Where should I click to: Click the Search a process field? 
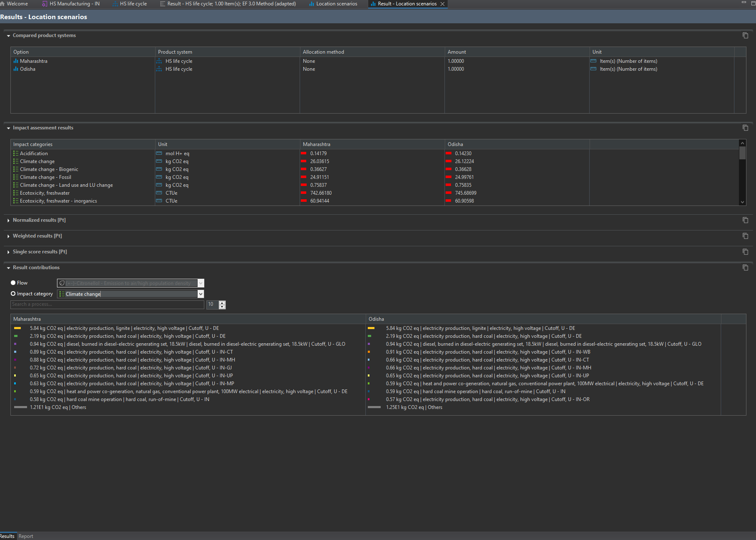[107, 305]
